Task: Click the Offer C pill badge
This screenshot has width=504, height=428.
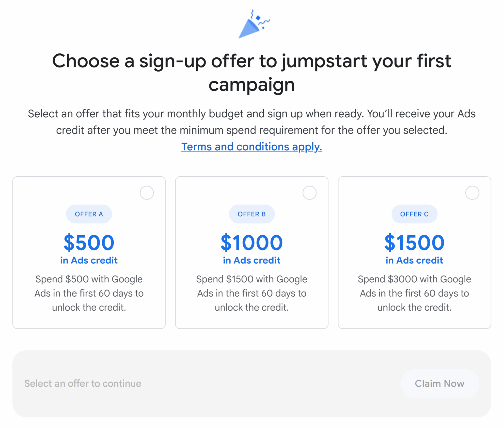Action: tap(414, 214)
